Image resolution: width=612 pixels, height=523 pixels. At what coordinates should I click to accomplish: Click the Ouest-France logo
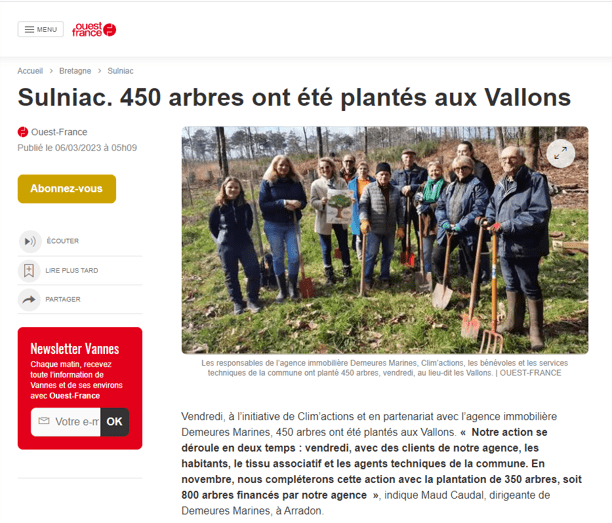coord(94,30)
